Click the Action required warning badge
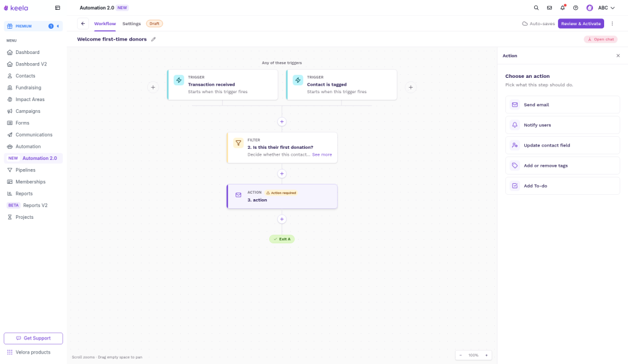 pyautogui.click(x=281, y=193)
